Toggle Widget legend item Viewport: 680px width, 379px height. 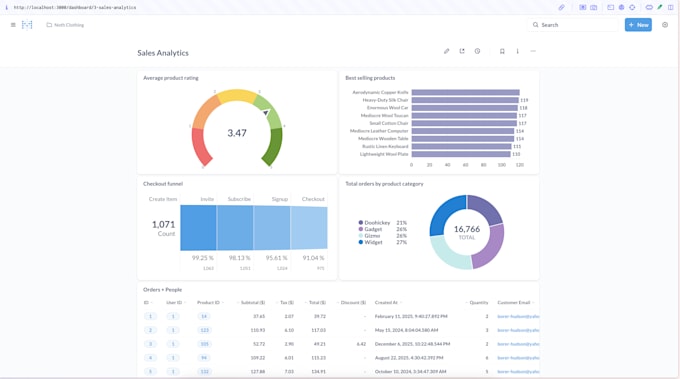[370, 242]
